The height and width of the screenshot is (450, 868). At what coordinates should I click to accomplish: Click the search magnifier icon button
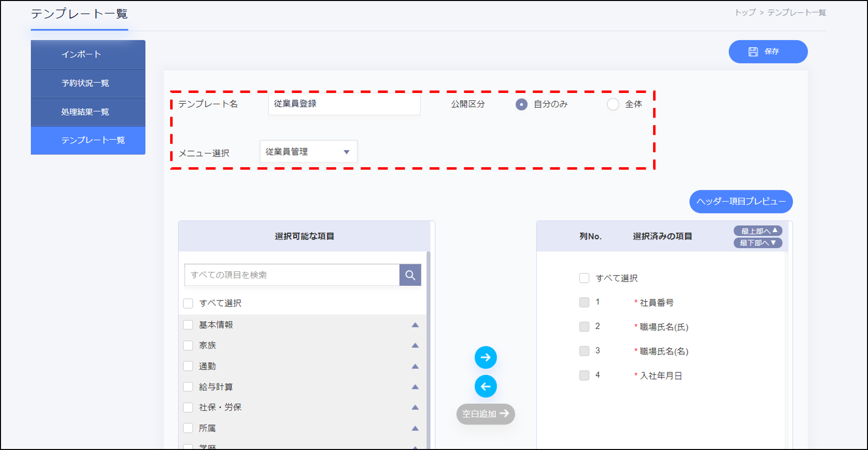pos(410,275)
